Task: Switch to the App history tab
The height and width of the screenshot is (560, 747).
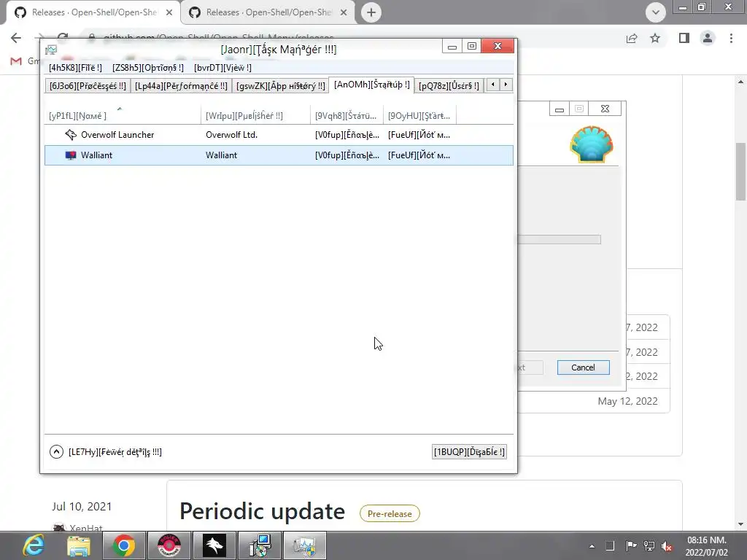Action: [x=281, y=86]
